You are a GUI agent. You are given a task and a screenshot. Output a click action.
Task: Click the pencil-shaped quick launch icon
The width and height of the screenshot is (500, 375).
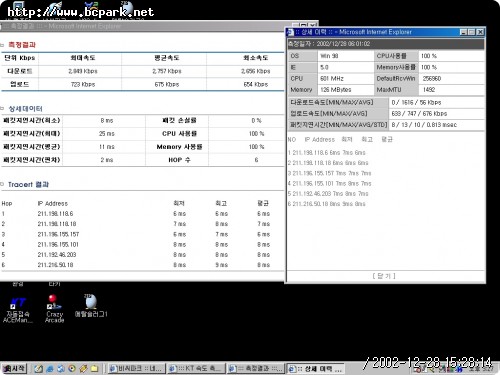83,369
